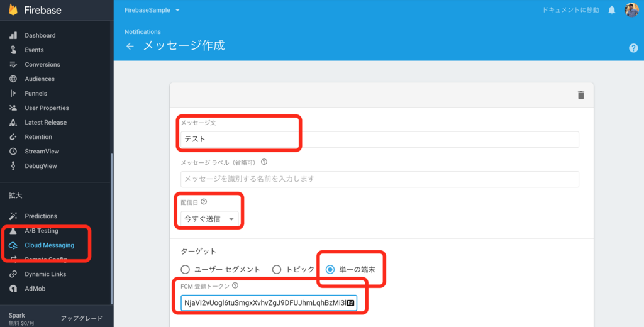The height and width of the screenshot is (327, 644).
Task: Open DebugView in the sidebar
Action: tap(41, 165)
